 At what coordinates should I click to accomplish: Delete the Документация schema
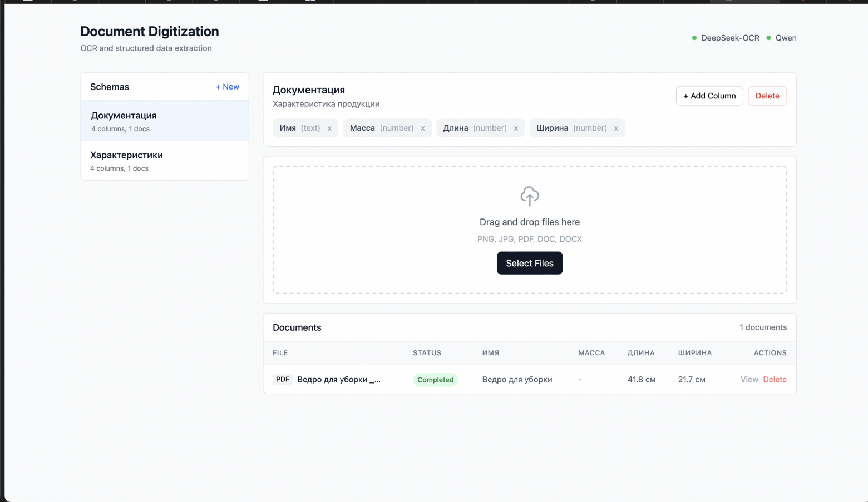pyautogui.click(x=767, y=96)
